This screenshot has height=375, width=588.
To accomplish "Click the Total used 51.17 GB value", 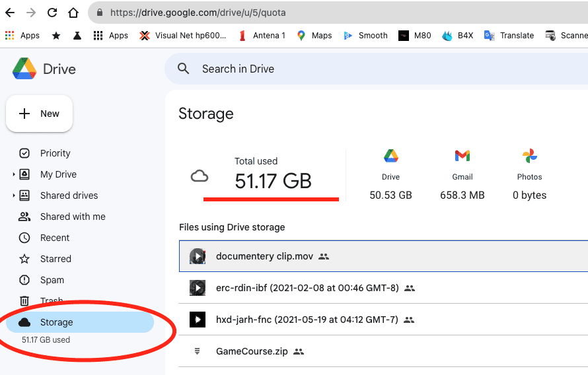I will coord(273,181).
